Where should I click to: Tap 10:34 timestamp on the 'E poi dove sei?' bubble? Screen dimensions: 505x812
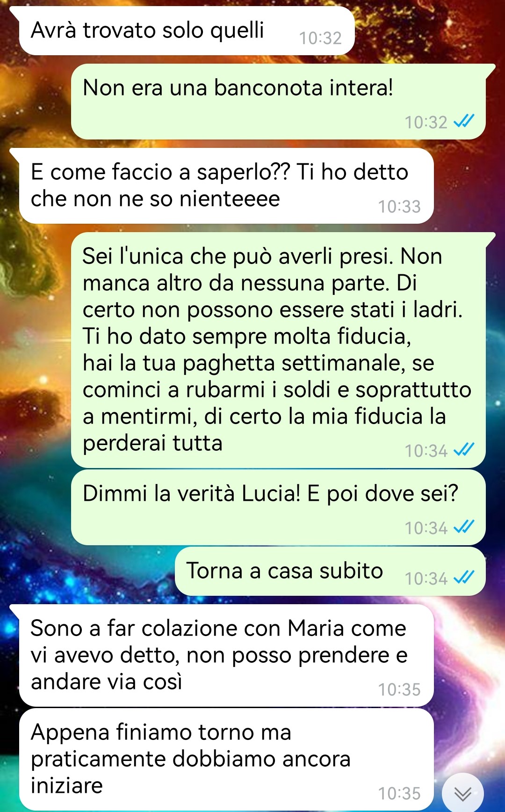tap(426, 528)
